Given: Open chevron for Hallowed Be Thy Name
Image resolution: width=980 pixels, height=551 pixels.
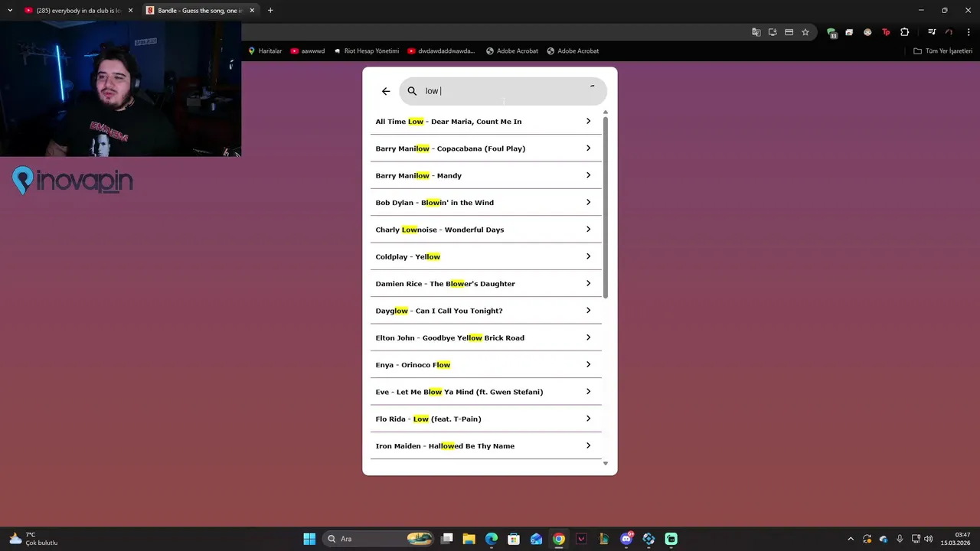Looking at the screenshot, I should (x=588, y=445).
